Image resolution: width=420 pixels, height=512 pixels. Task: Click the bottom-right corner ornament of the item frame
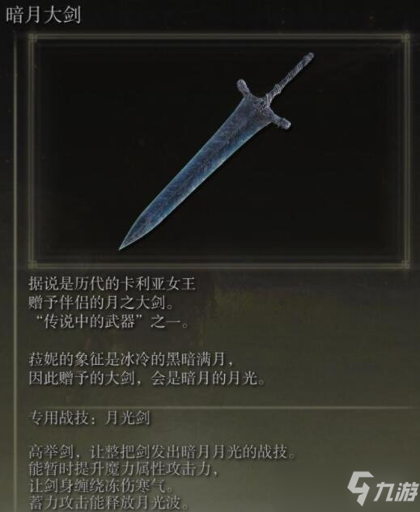click(405, 263)
